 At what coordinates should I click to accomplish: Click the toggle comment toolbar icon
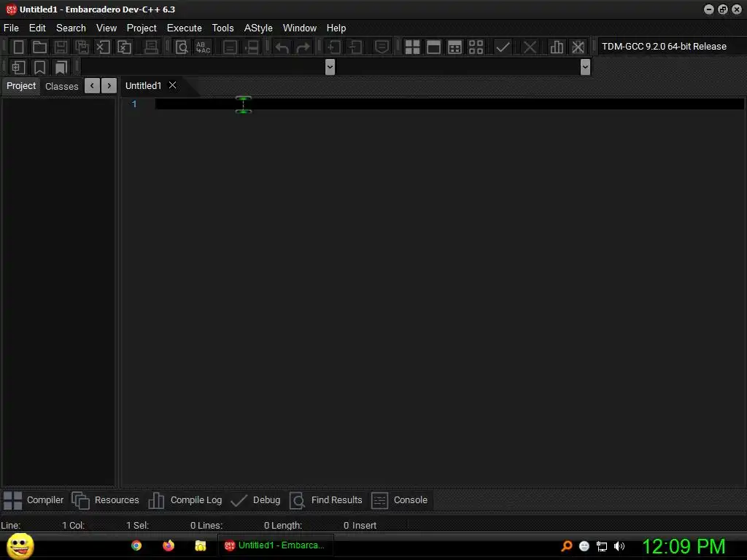382,47
